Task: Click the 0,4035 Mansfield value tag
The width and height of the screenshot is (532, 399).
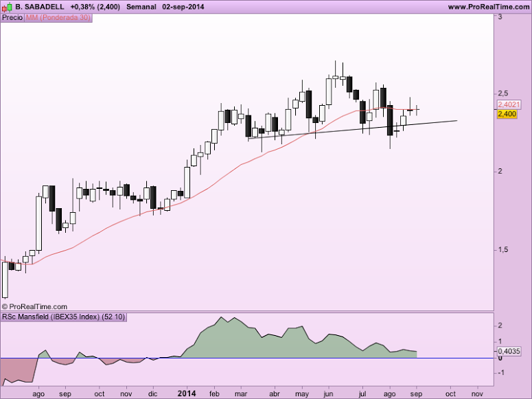Action: tap(509, 351)
